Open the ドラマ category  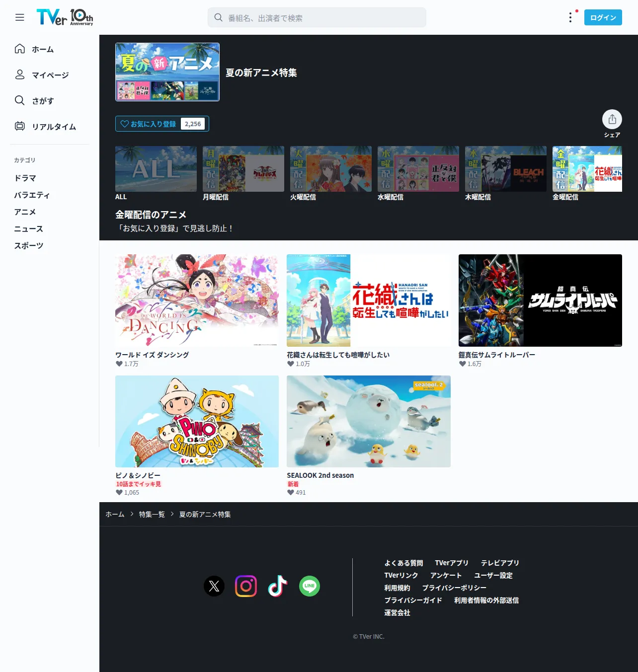coord(25,178)
